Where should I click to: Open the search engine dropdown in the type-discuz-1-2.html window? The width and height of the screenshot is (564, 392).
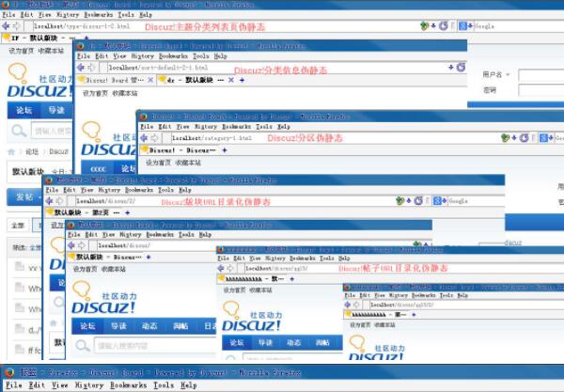[470, 26]
